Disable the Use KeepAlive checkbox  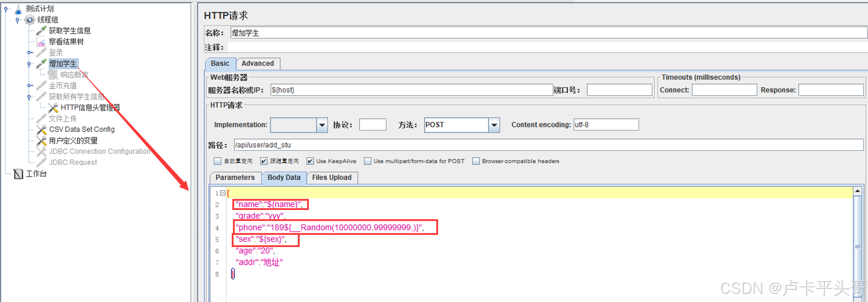[310, 161]
